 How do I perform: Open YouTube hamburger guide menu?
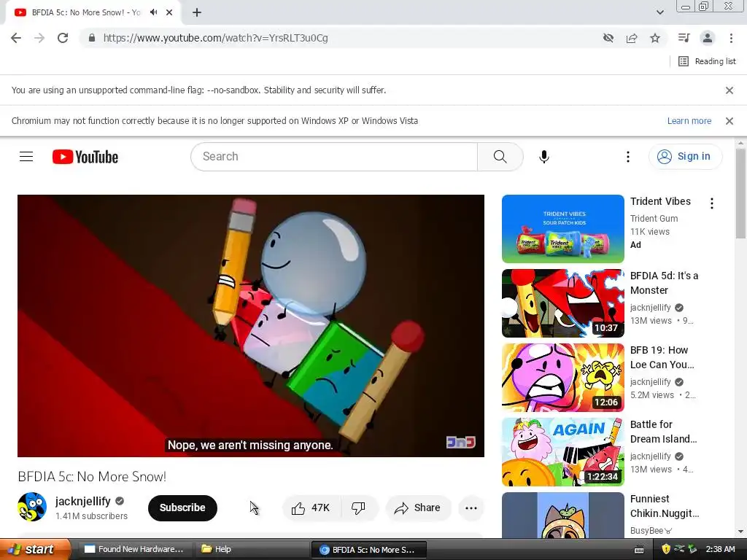point(26,157)
